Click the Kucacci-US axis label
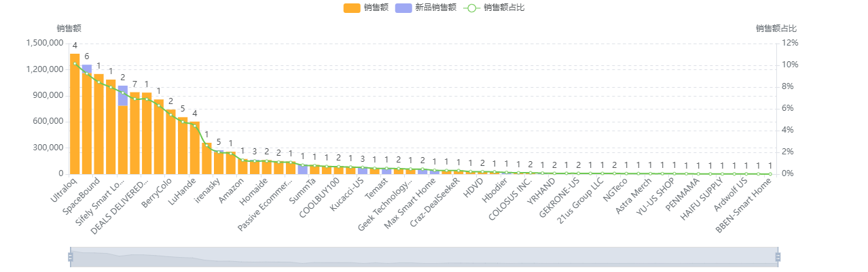Viewport: 868px width, 272px height. [x=346, y=194]
